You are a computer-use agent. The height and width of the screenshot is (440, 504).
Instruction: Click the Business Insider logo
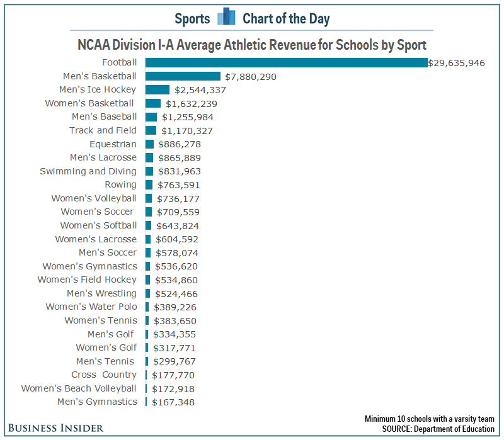[55, 428]
